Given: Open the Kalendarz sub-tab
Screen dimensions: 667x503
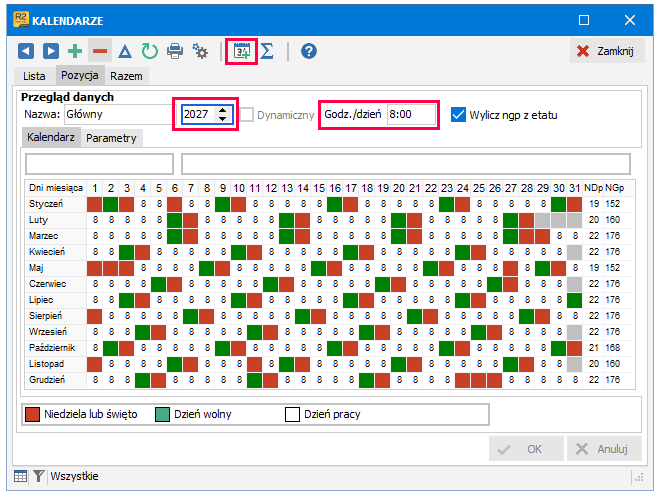Looking at the screenshot, I should pos(51,137).
